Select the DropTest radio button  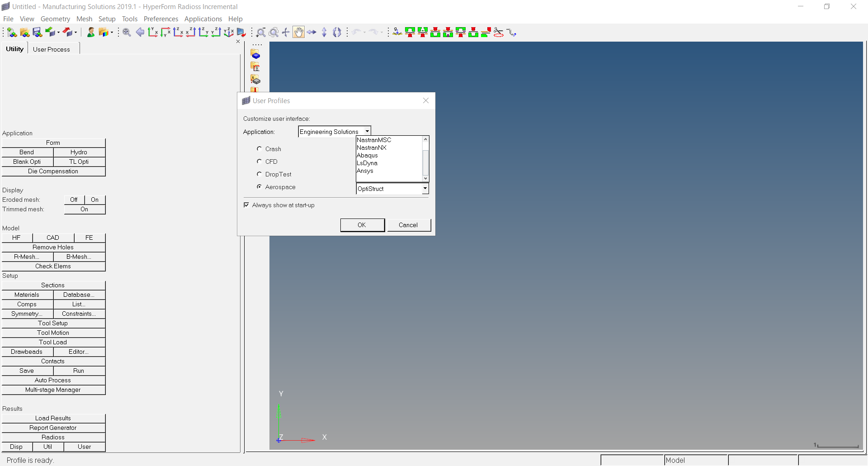(x=259, y=174)
